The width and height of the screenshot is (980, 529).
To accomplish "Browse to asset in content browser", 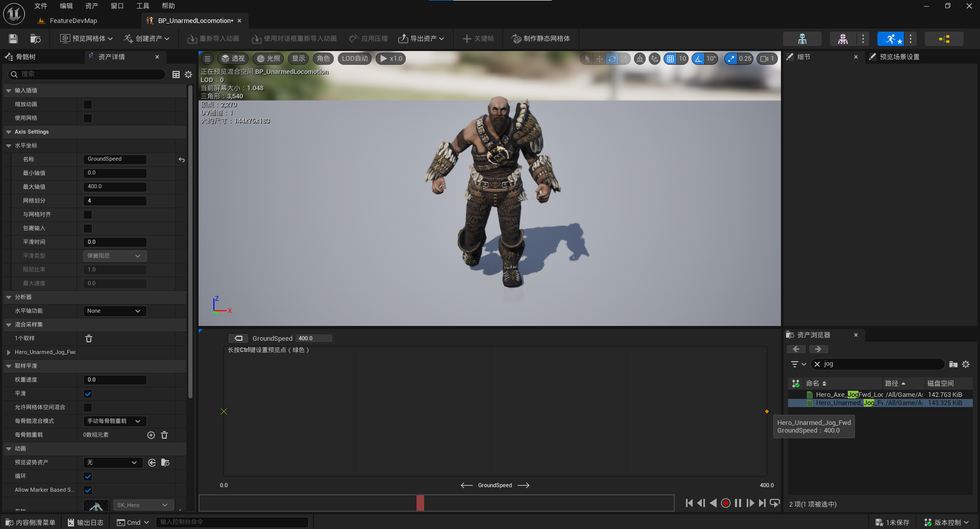I will click(x=35, y=39).
